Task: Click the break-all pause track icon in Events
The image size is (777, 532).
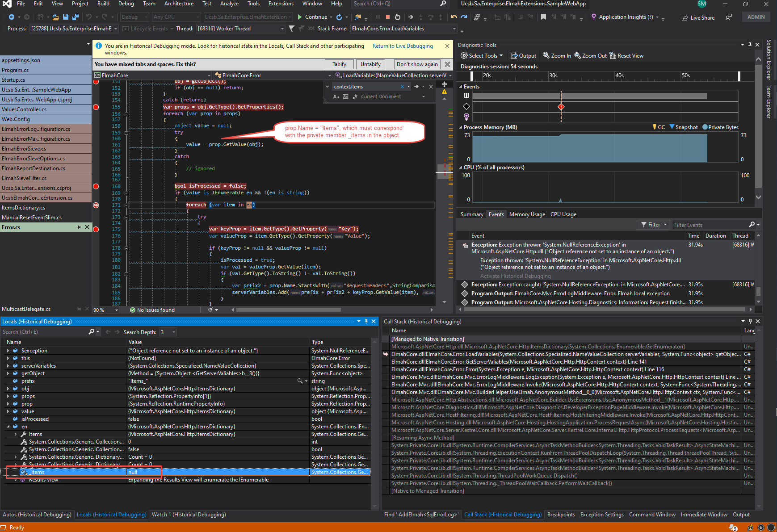Action: pyautogui.click(x=466, y=95)
